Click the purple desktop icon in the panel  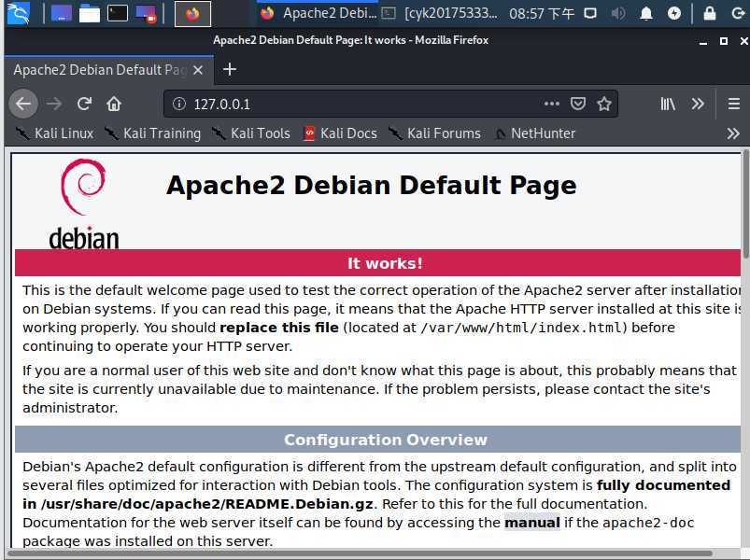(x=62, y=13)
